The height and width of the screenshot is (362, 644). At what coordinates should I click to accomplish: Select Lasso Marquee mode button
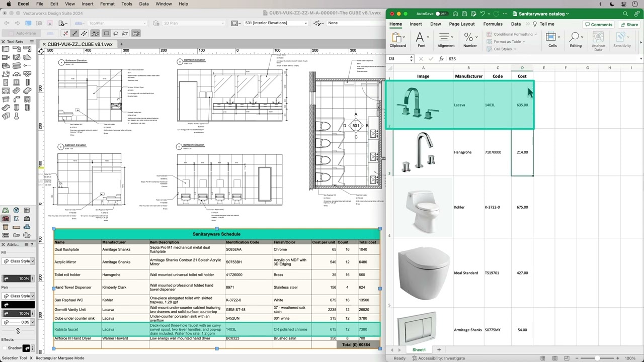point(115,33)
